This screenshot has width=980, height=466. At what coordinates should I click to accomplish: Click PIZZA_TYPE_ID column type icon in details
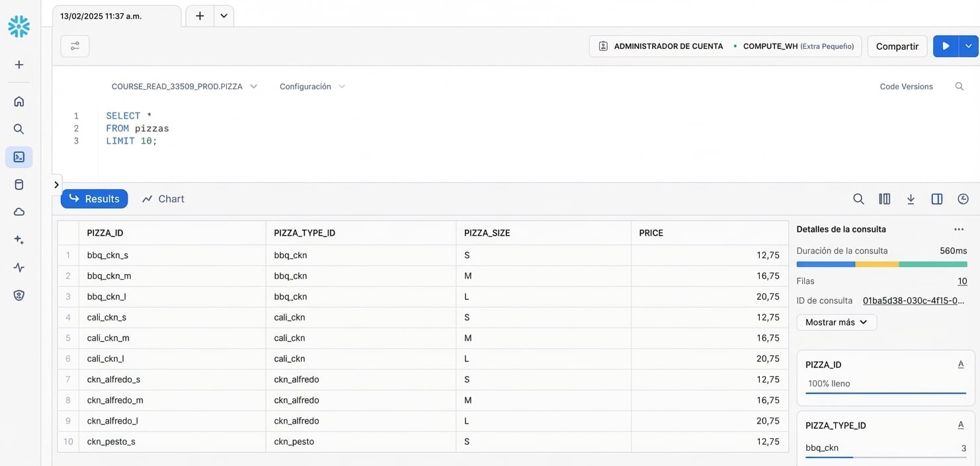click(x=961, y=426)
